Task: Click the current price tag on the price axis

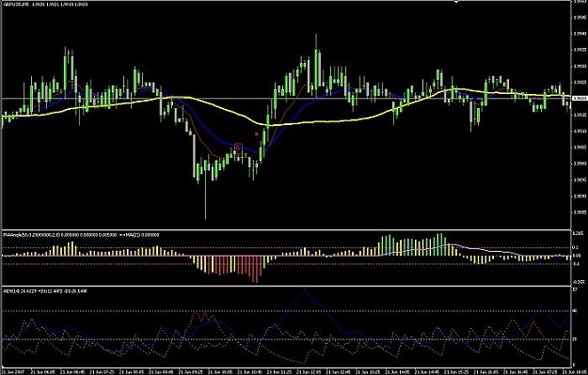Action: point(580,98)
